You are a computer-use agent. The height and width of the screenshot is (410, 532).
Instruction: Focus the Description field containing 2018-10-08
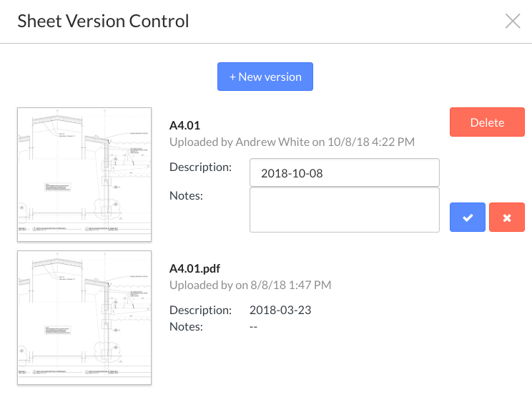click(x=344, y=172)
